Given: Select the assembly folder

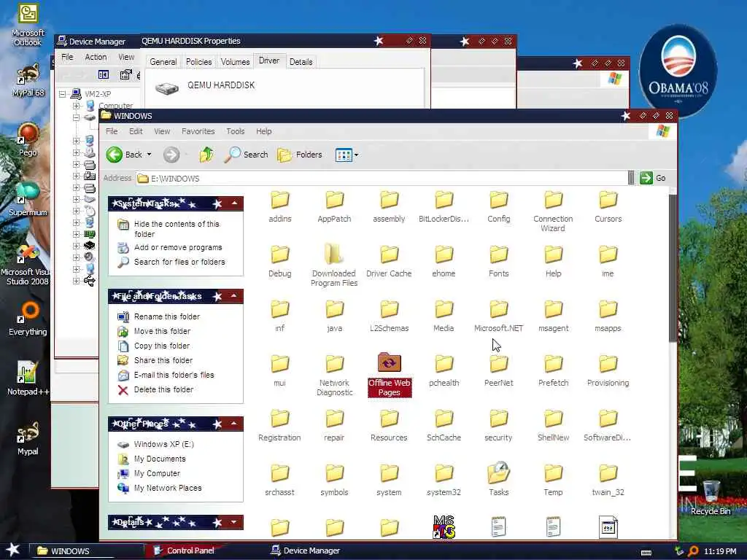Looking at the screenshot, I should (389, 207).
